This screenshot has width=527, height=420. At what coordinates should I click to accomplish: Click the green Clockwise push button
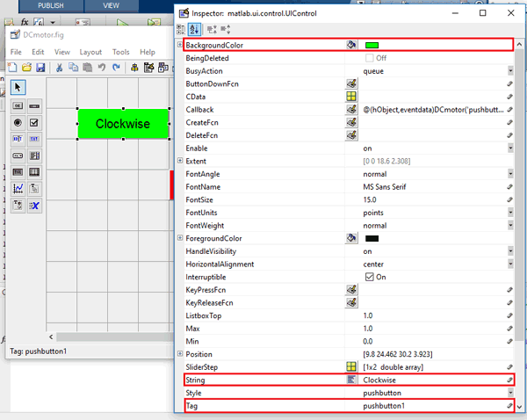point(123,124)
